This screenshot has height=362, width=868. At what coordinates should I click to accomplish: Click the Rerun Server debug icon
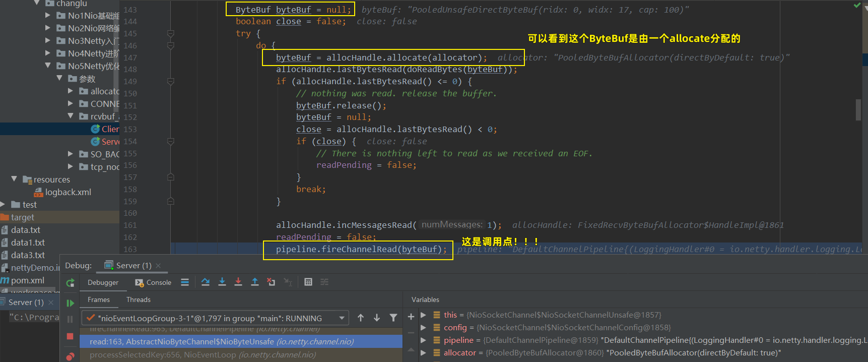coord(71,283)
